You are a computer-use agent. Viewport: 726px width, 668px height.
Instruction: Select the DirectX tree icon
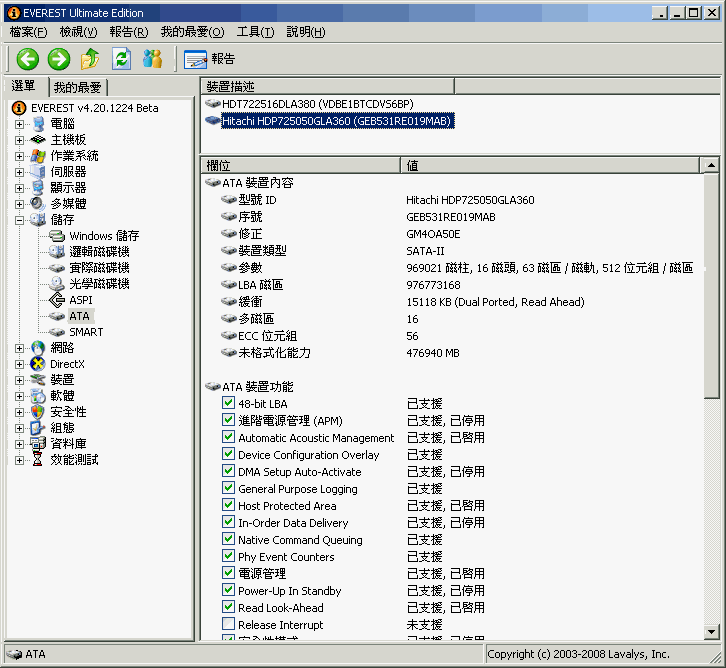(38, 364)
